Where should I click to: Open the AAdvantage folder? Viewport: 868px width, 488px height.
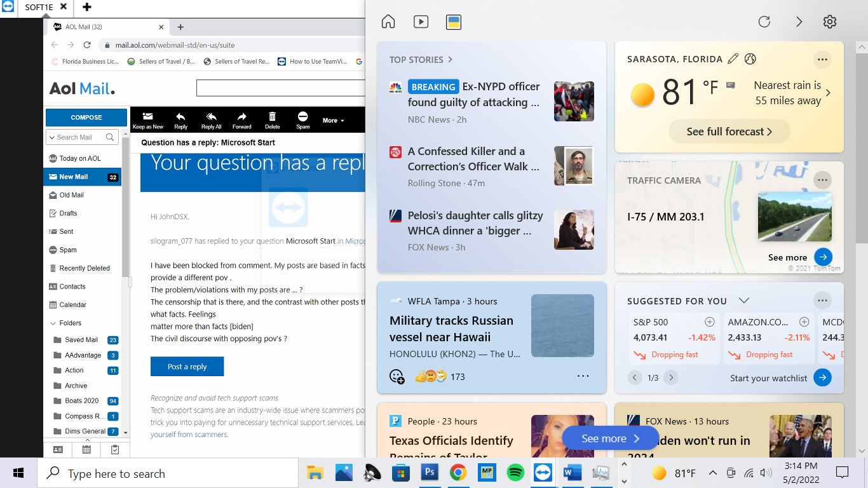[83, 355]
